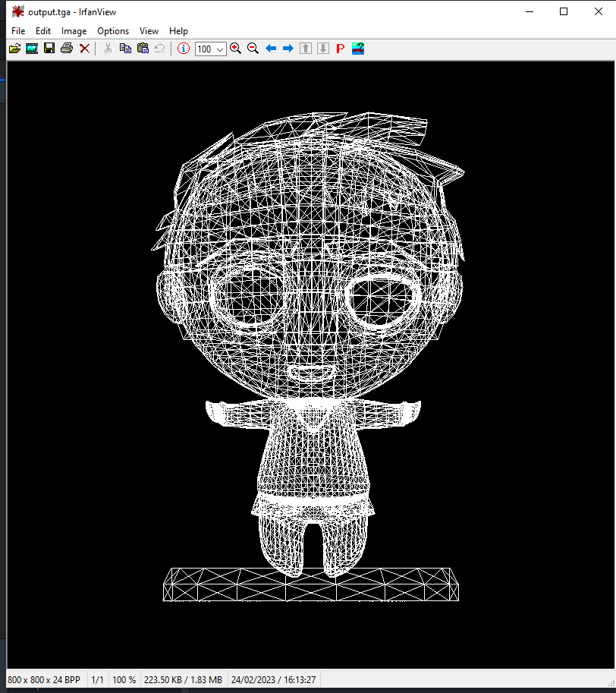
Task: Open a file using the Open folder icon
Action: 14,48
